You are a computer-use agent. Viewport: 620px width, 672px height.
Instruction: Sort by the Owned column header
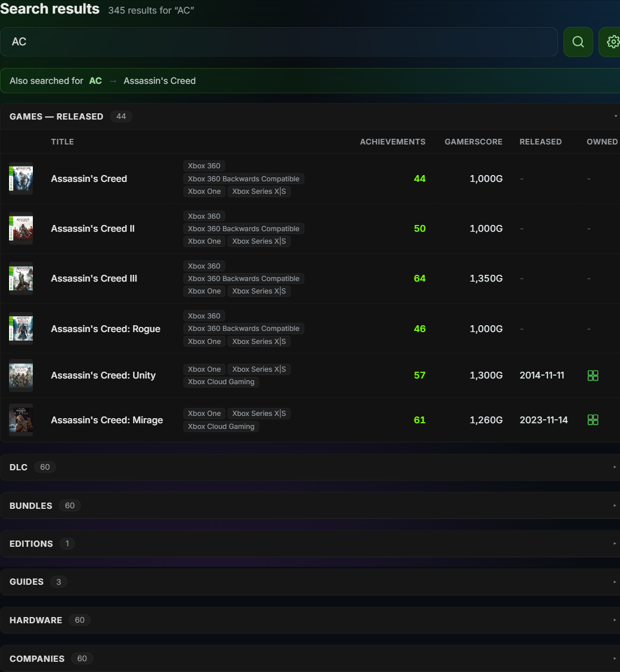(x=602, y=142)
